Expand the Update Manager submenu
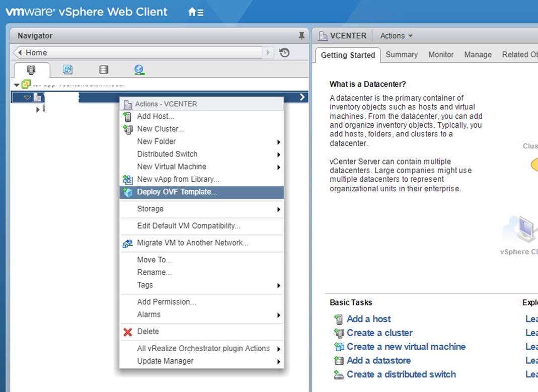The height and width of the screenshot is (392, 538). [279, 362]
